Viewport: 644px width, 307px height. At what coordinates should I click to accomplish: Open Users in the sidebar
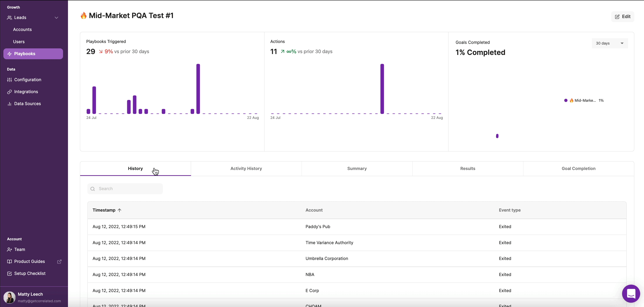click(19, 42)
